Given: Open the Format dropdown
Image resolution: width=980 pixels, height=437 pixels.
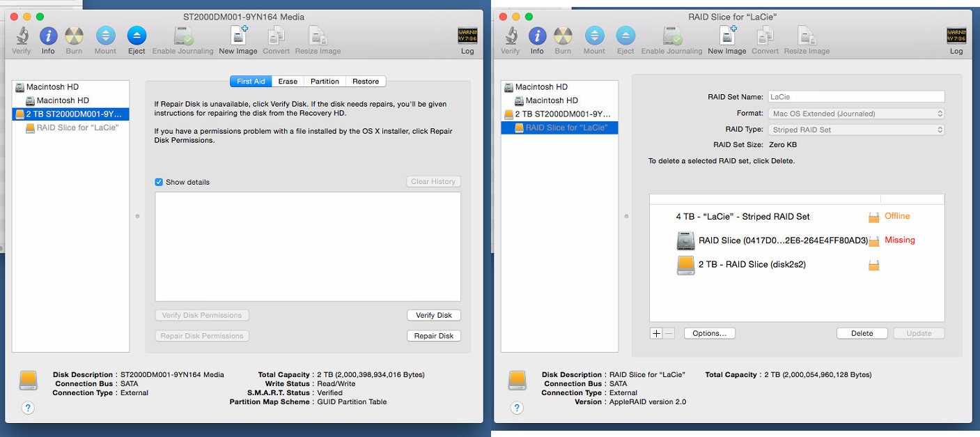Looking at the screenshot, I should (x=856, y=114).
